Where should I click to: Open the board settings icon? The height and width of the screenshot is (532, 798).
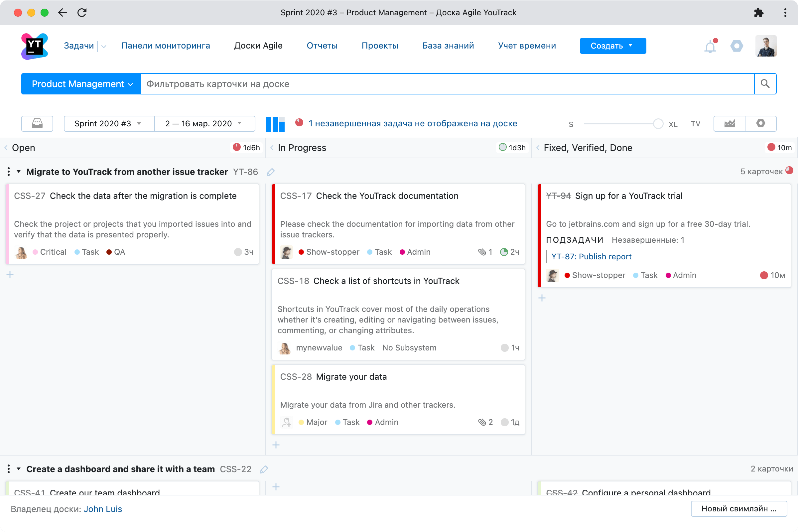761,123
